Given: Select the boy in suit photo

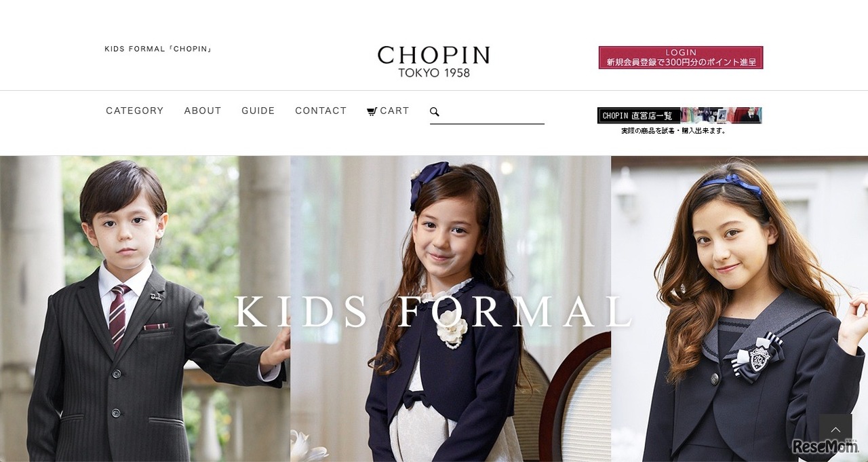Looking at the screenshot, I should (x=145, y=309).
